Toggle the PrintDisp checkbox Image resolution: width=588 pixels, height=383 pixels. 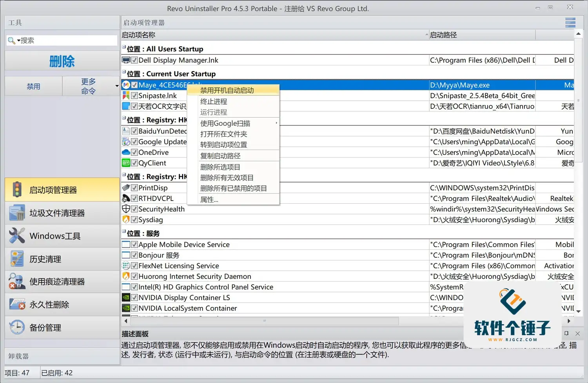coord(134,188)
